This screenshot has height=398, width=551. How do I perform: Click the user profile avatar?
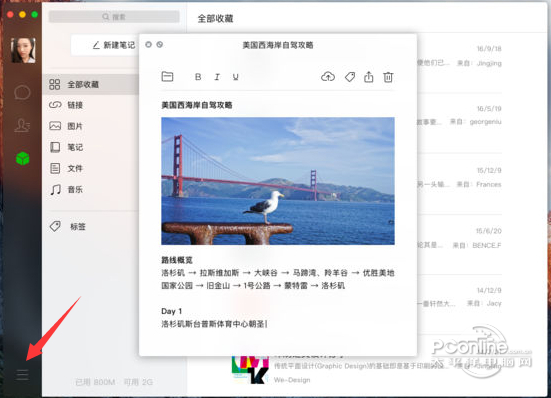(23, 50)
